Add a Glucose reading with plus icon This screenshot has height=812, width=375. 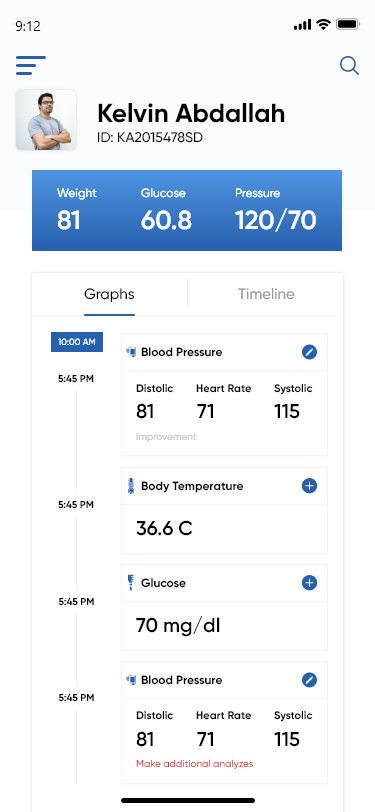pyautogui.click(x=309, y=583)
